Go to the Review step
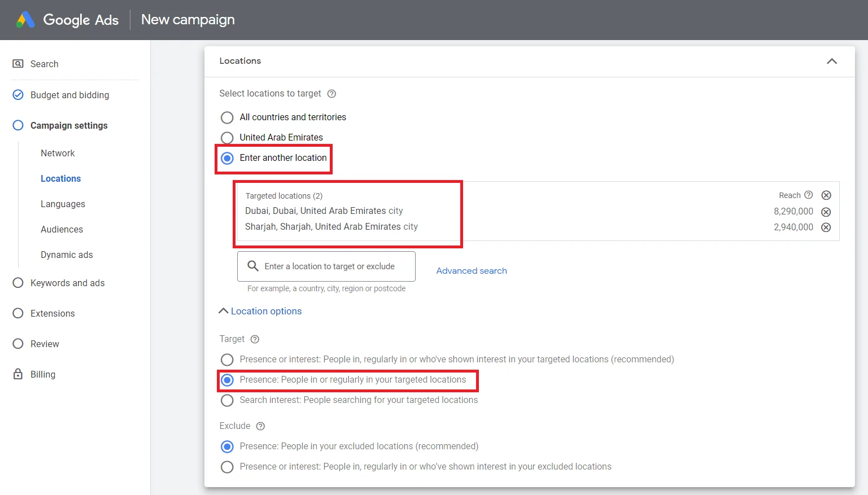The width and height of the screenshot is (868, 495). coord(45,344)
